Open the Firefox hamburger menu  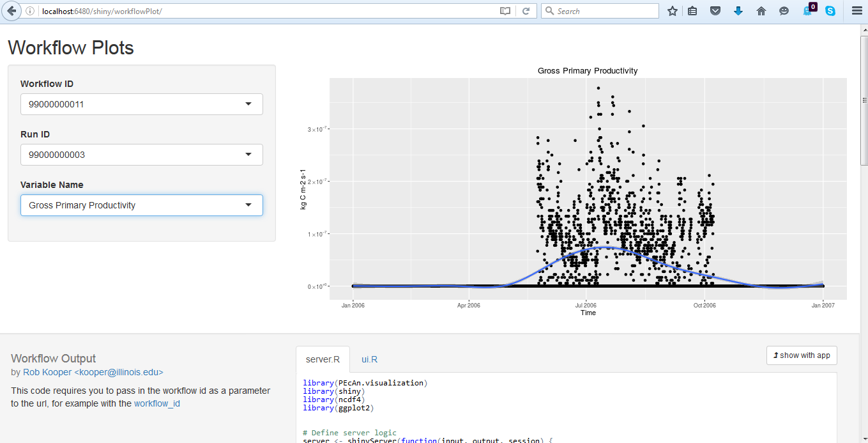coord(857,11)
